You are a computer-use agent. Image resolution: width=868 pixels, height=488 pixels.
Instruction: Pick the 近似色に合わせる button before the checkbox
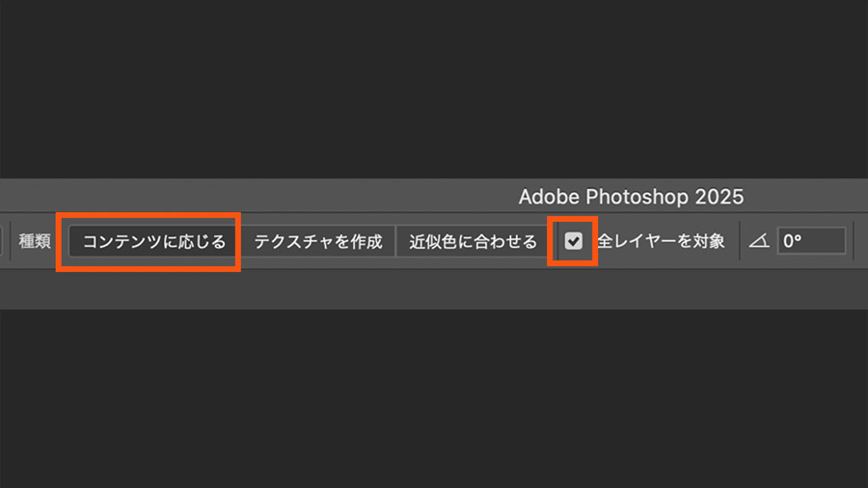pyautogui.click(x=473, y=241)
